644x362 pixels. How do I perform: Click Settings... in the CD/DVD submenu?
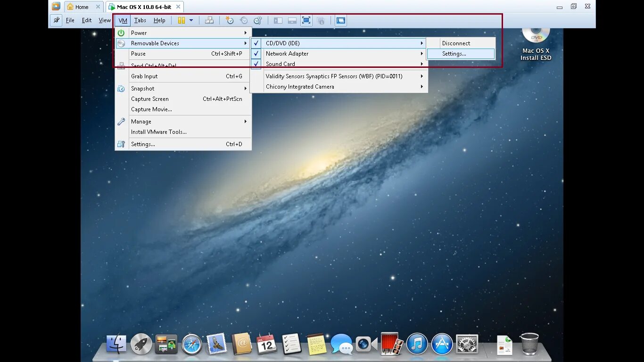[461, 54]
